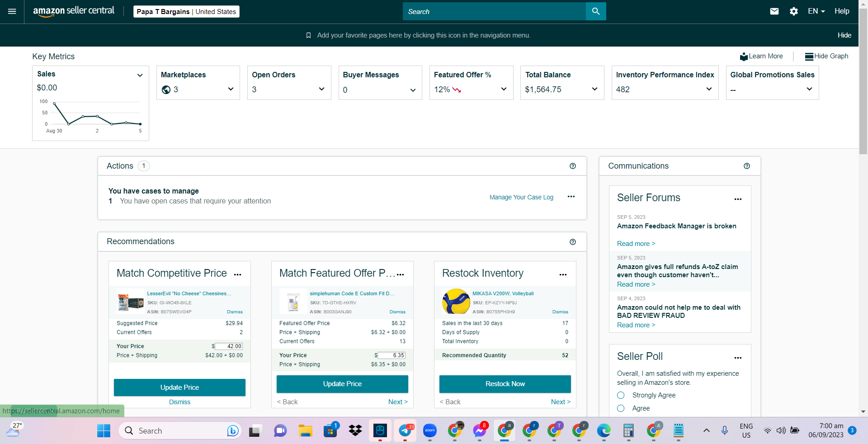Viewport: 868px width, 444px height.
Task: Open Telegram from the taskbar
Action: click(x=405, y=431)
